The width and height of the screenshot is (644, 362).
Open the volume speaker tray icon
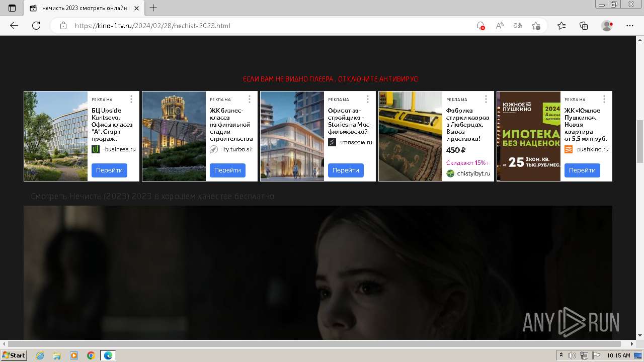pos(572,355)
